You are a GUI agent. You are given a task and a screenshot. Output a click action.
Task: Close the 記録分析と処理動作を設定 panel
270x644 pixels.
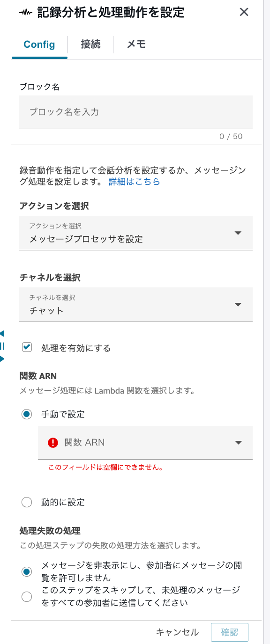point(244,12)
